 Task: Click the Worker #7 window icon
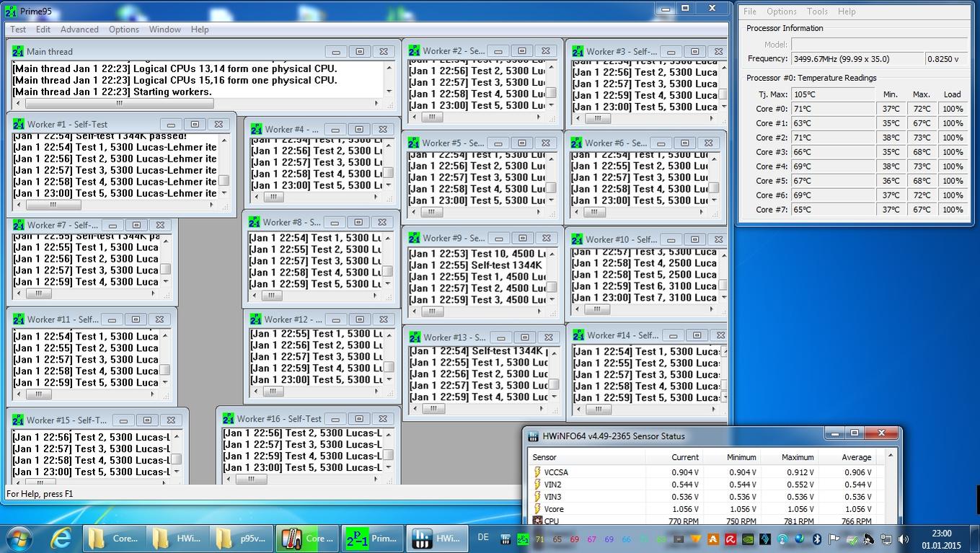point(19,225)
